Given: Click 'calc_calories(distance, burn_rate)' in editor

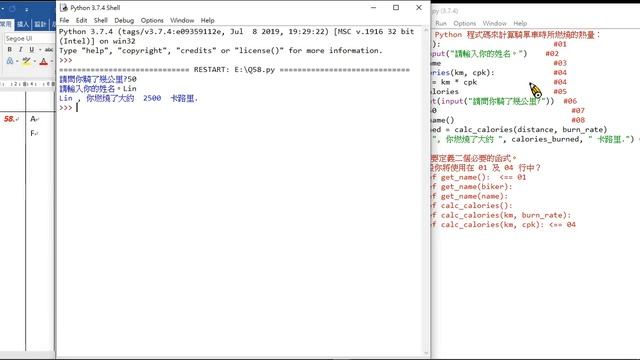Looking at the screenshot, I should pos(531,129).
